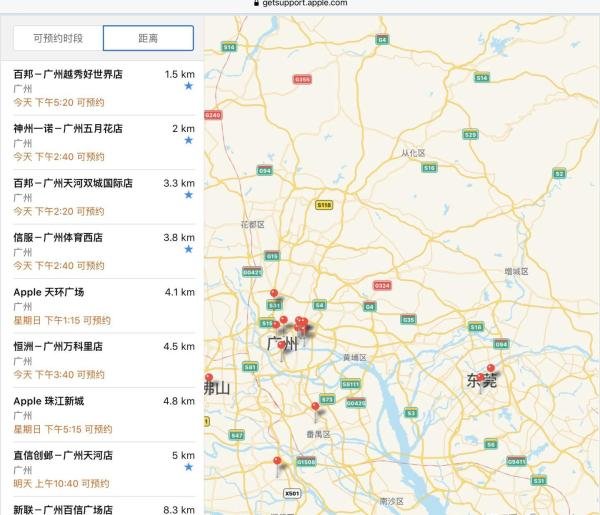The width and height of the screenshot is (600, 515).
Task: Click the S118 yellow road shield
Action: [x=324, y=205]
